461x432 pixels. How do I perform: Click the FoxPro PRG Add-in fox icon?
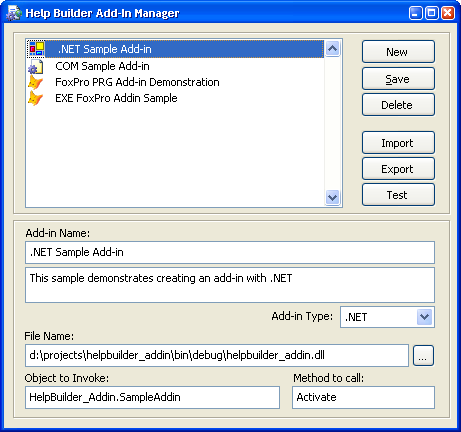click(36, 82)
